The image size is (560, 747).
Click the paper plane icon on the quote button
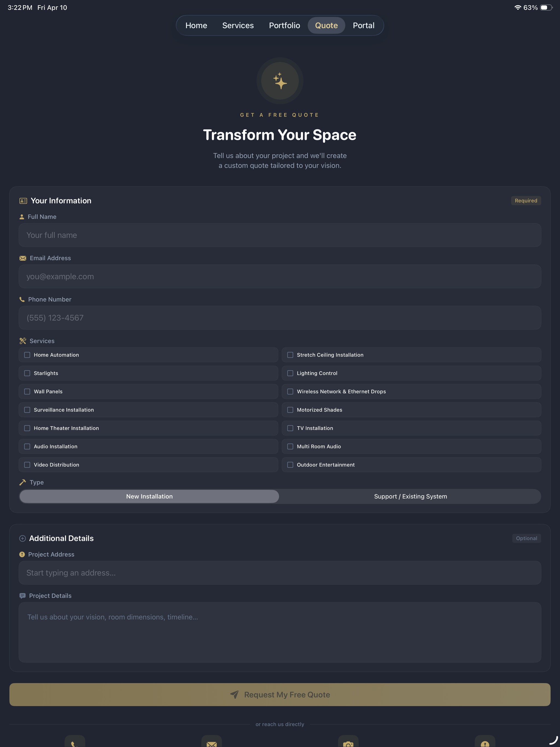click(234, 695)
